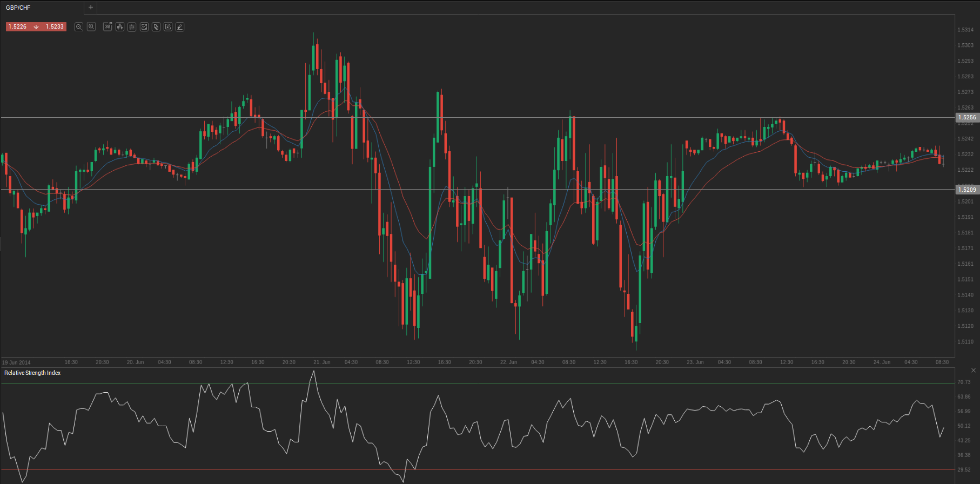Open the indicator settings sliders icon
This screenshot has height=484, width=980.
click(x=132, y=27)
